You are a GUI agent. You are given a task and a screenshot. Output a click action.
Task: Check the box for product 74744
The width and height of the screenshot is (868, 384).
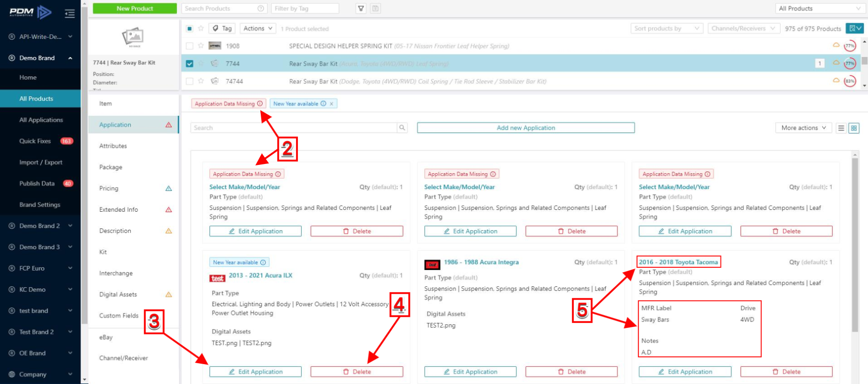click(189, 81)
